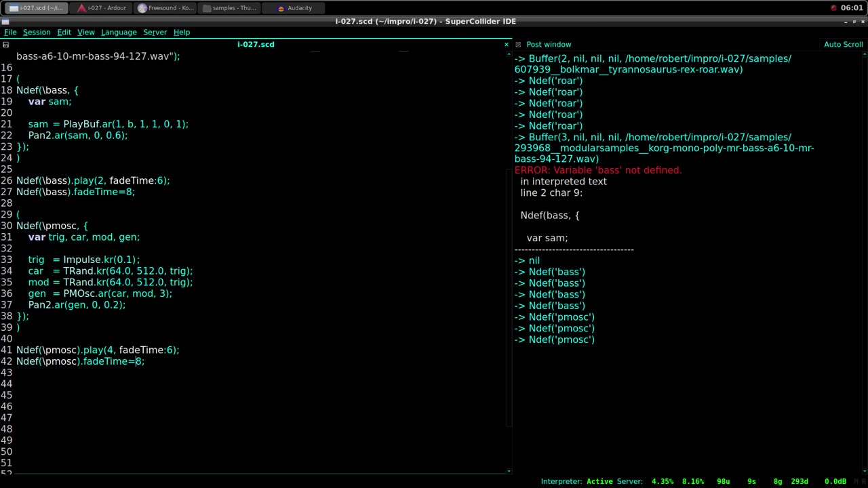Click 'line 2 char 9:' in Post window
868x488 pixels.
click(x=551, y=192)
